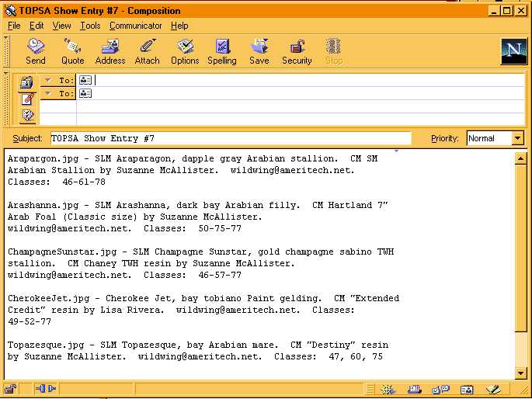The width and height of the screenshot is (532, 399).
Task: Open the View menu
Action: pos(61,26)
